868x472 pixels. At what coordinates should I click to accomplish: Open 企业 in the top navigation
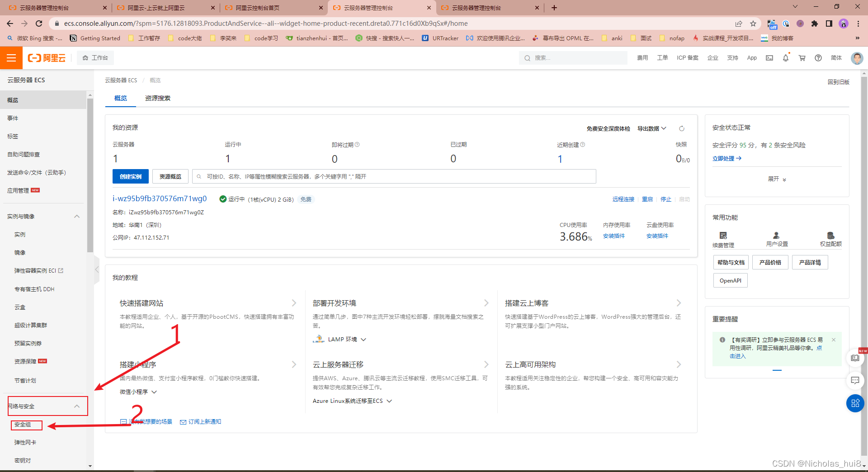click(713, 58)
